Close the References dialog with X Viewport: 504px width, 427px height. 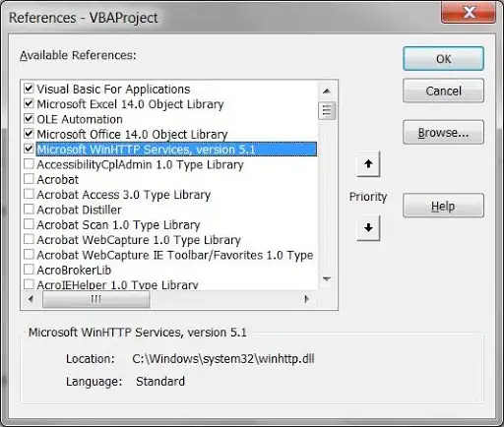469,13
